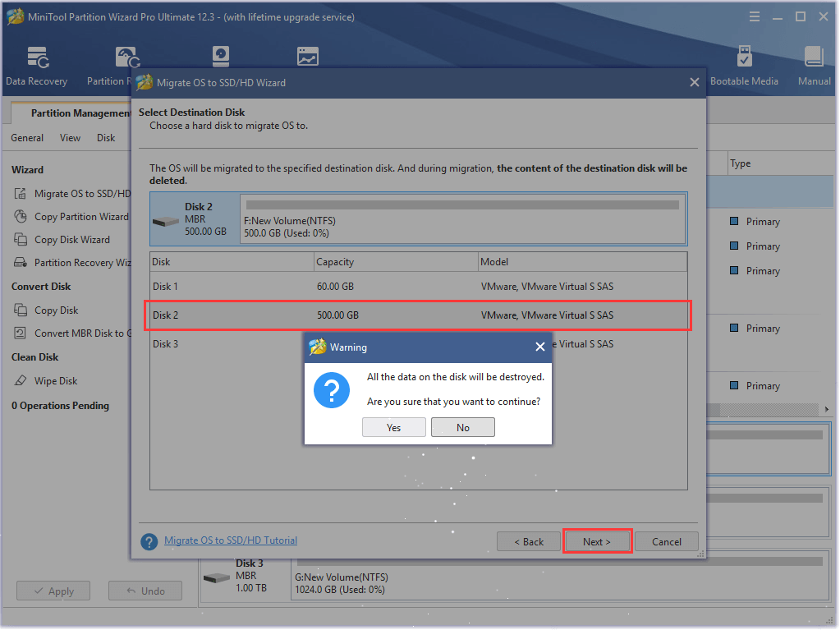Viewport: 840px width, 630px height.
Task: Open the Disk Benchmark toolbar icon
Action: pyautogui.click(x=221, y=56)
